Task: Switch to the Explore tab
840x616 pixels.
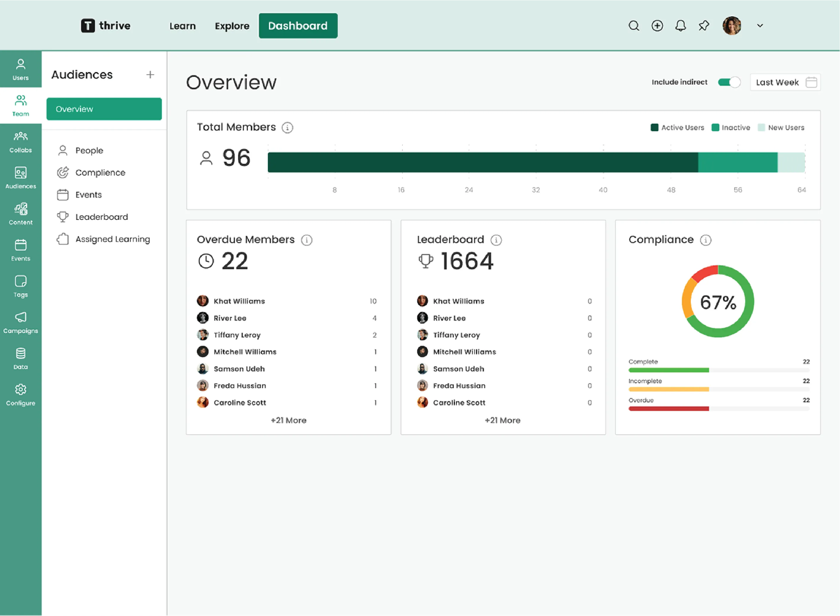Action: pyautogui.click(x=232, y=26)
